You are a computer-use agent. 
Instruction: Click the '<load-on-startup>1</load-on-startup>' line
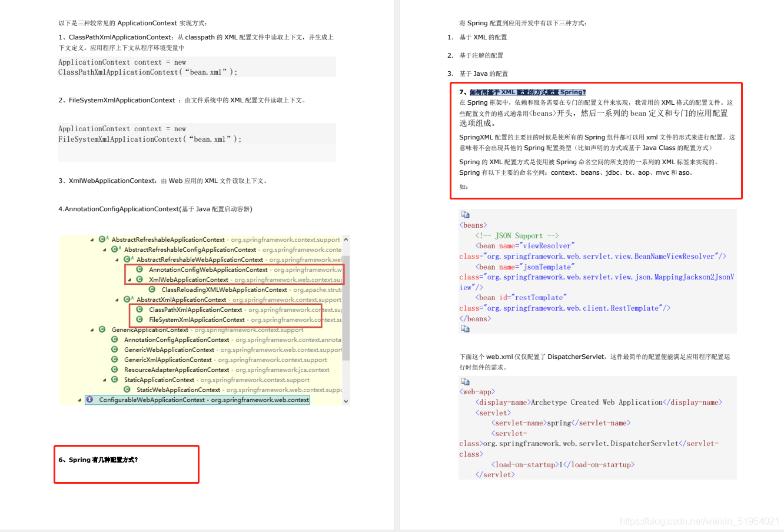(563, 465)
